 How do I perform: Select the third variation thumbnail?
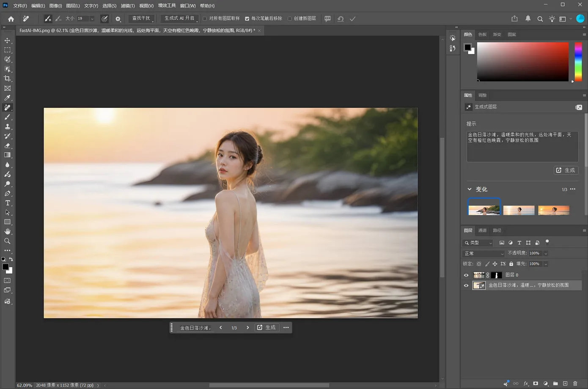(554, 210)
